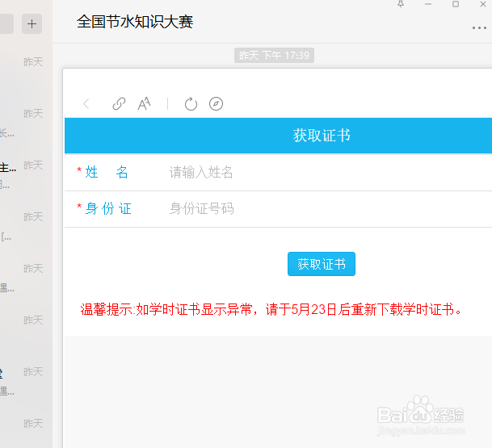Close the chat window
Image resolution: width=492 pixels, height=448 pixels.
[483, 4]
